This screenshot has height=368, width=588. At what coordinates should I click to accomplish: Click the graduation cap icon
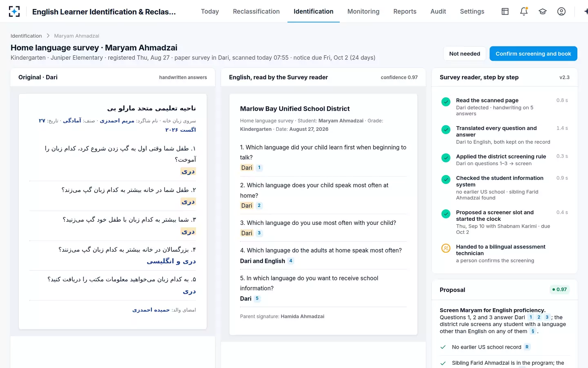[x=543, y=11]
